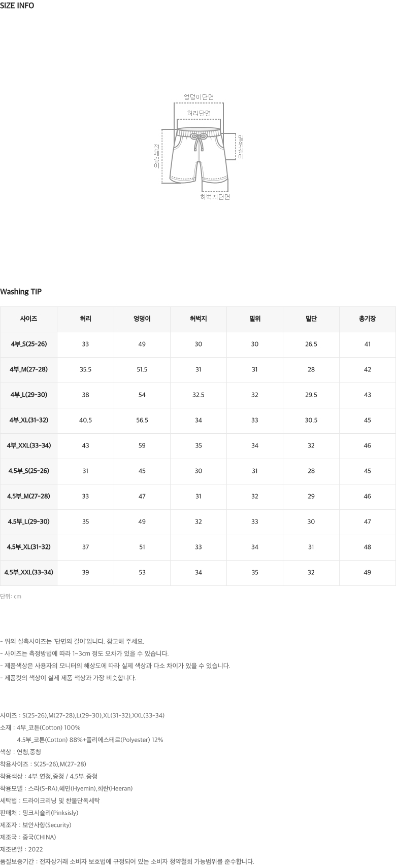396x868 pixels.
Task: Select the SIZE INFO heading
Action: [17, 6]
